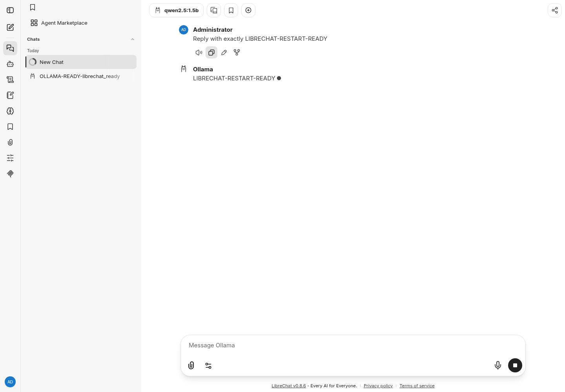Screen dimensions: 565x392
Task: Copy the Administrator message to clipboard
Action: pos(211,52)
